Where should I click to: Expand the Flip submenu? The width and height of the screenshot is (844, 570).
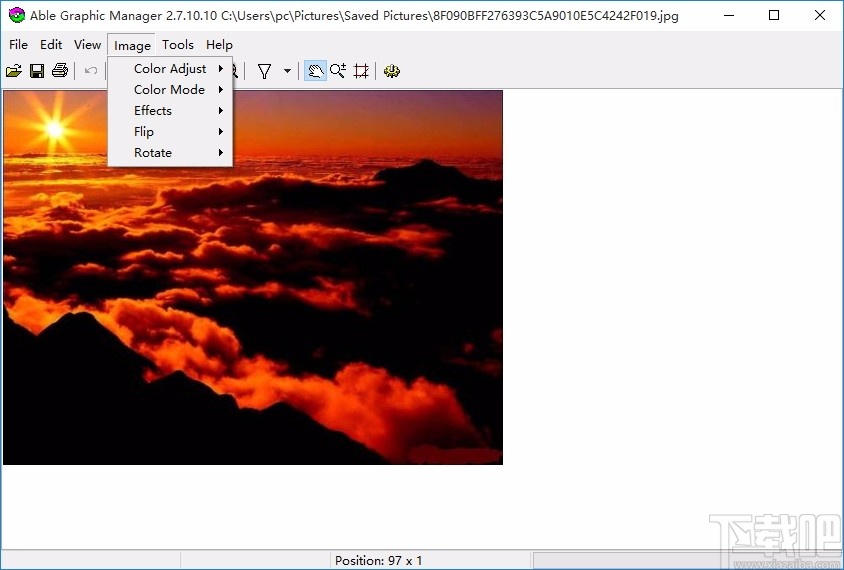coord(170,131)
